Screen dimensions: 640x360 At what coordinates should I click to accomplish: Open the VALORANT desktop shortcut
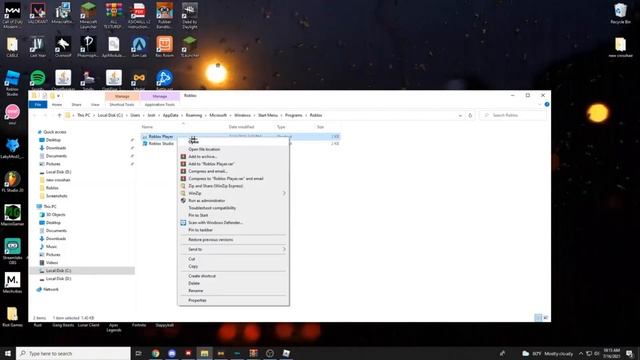[38, 13]
